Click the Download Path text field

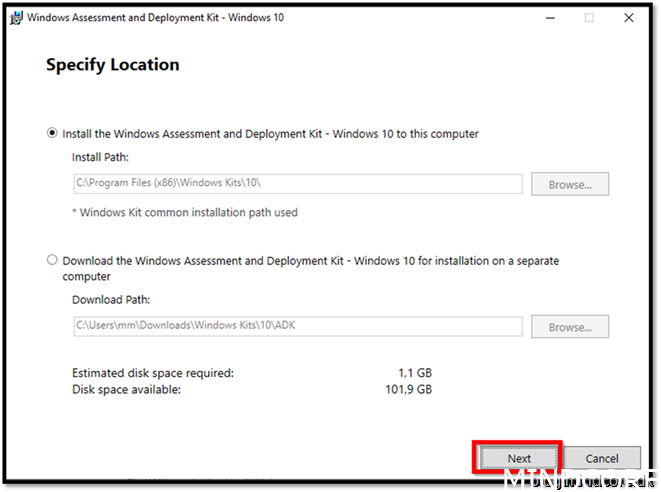click(x=297, y=326)
